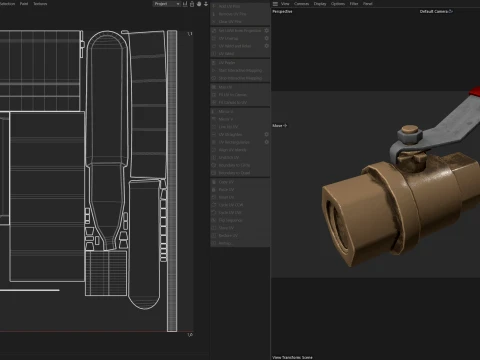This screenshot has width=480, height=360.
Task: Click the UV Weld icon
Action: (x=214, y=54)
